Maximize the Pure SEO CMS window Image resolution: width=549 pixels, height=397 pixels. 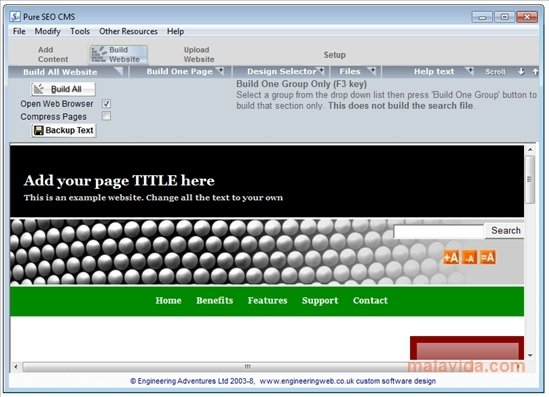click(505, 17)
